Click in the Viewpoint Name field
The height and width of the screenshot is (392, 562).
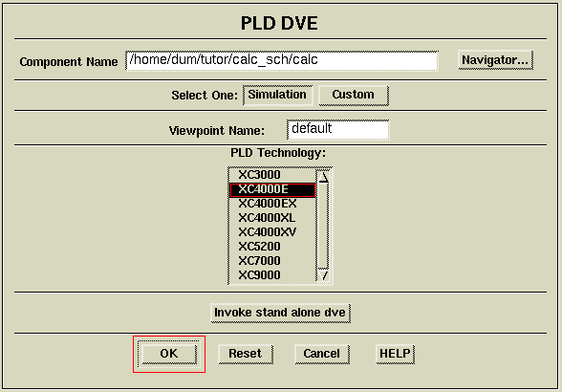point(338,129)
